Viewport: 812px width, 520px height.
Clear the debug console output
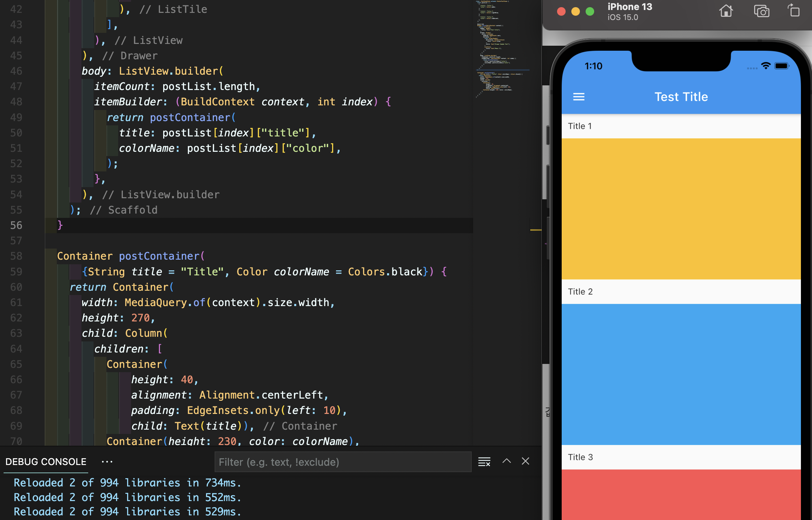(x=484, y=461)
